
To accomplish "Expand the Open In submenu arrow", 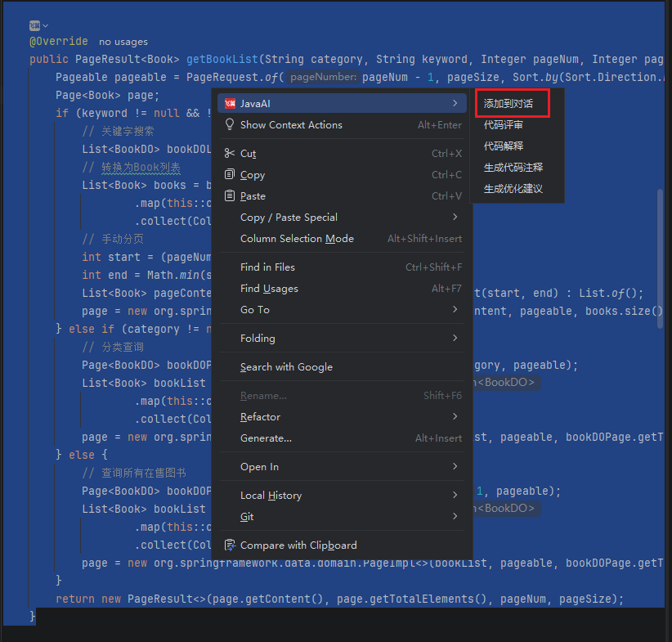I will coord(455,466).
